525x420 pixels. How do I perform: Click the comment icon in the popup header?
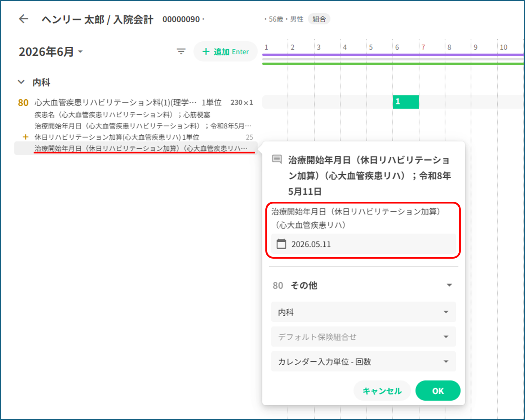pos(277,159)
